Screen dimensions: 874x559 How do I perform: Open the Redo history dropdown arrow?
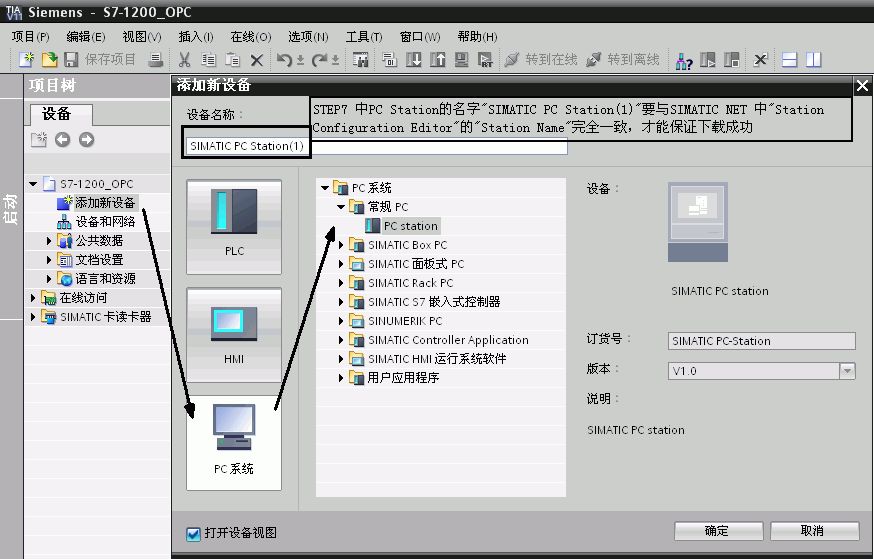[335, 61]
